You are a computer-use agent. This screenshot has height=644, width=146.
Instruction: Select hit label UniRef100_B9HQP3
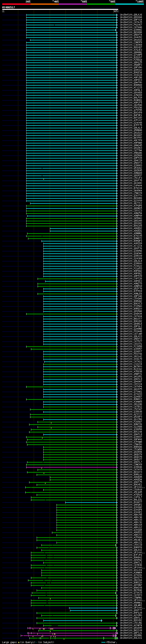coord(131,241)
